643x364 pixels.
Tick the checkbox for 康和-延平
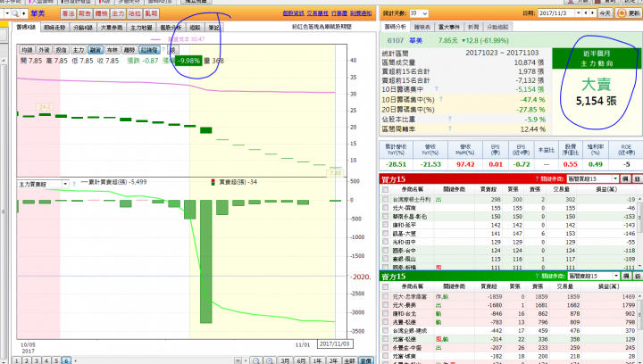(385, 225)
